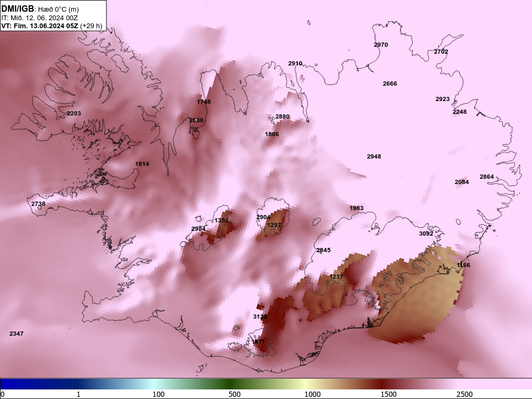Click the 1500 tick on color scale
Screen dimensions: 532x399
(x=388, y=394)
